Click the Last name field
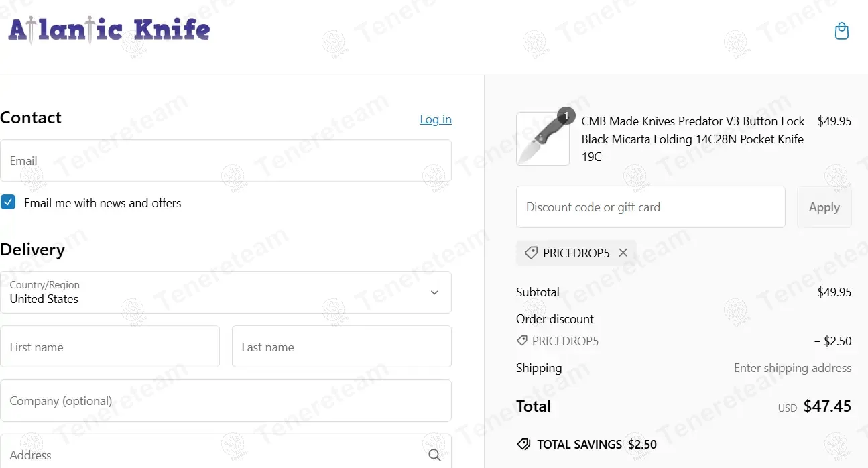868x468 pixels. point(341,347)
